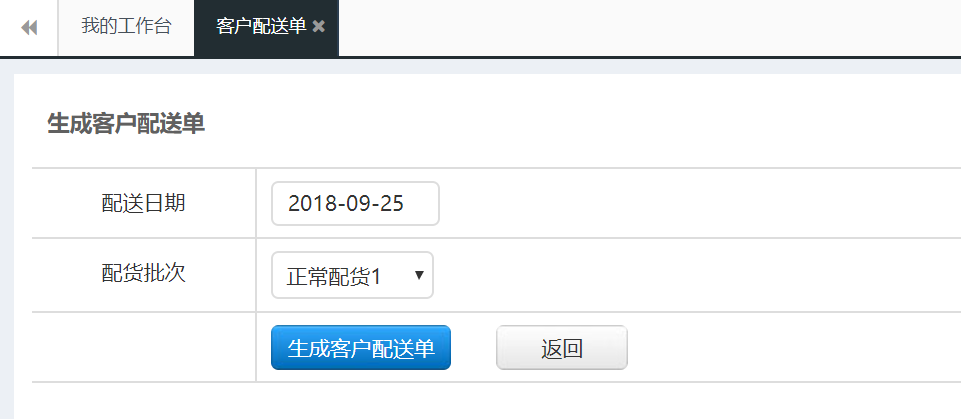961x419 pixels.
Task: Focus the delivery date input box
Action: pos(355,203)
